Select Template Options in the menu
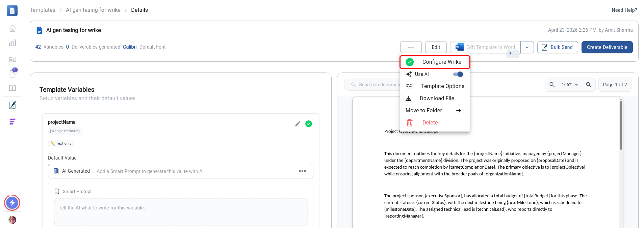Image resolution: width=644 pixels, height=228 pixels. (x=435, y=86)
